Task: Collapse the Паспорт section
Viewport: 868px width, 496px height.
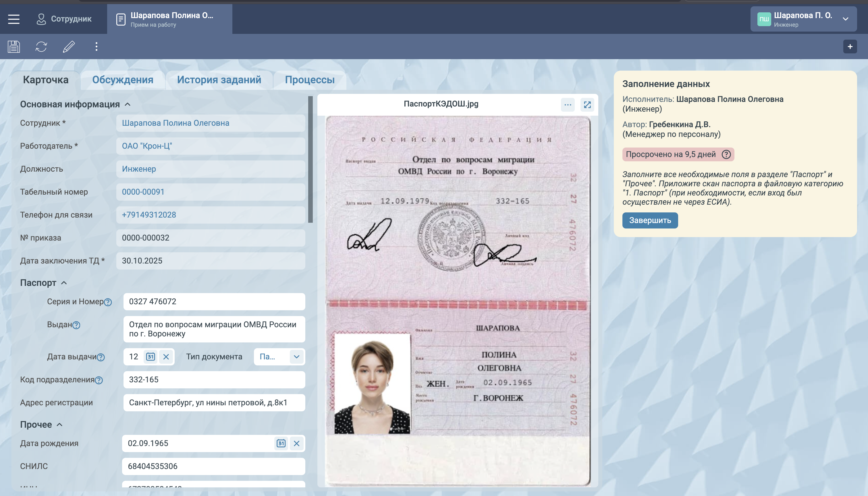Action: [x=64, y=283]
